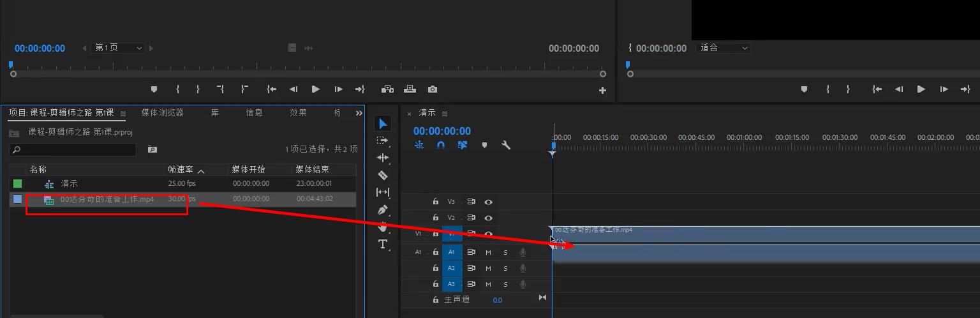Switch to the 库 tab
Screen dimensions: 980x318
pos(215,112)
